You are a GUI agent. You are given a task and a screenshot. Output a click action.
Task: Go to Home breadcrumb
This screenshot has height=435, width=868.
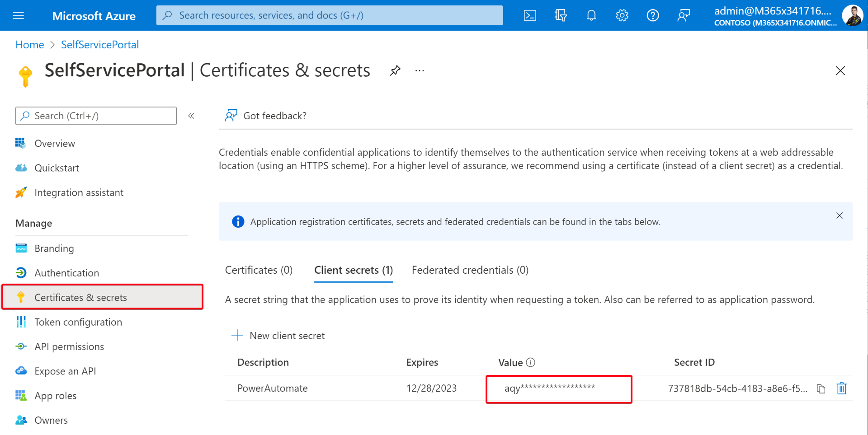point(30,45)
